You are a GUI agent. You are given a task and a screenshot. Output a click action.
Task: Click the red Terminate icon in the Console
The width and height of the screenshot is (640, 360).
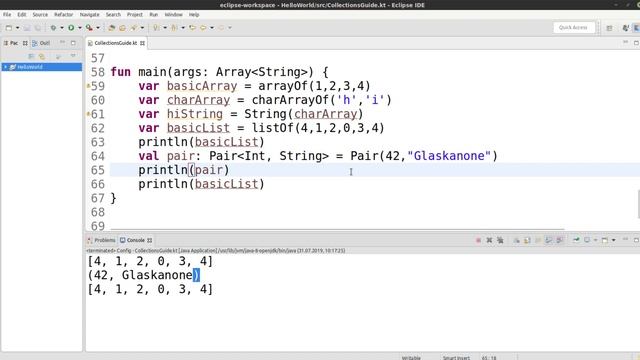point(478,240)
